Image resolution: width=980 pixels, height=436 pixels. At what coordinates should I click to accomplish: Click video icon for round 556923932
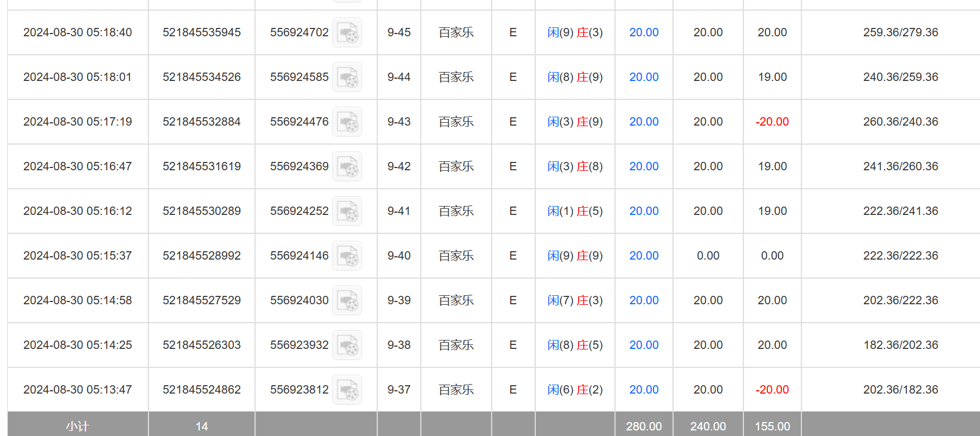[x=347, y=345]
